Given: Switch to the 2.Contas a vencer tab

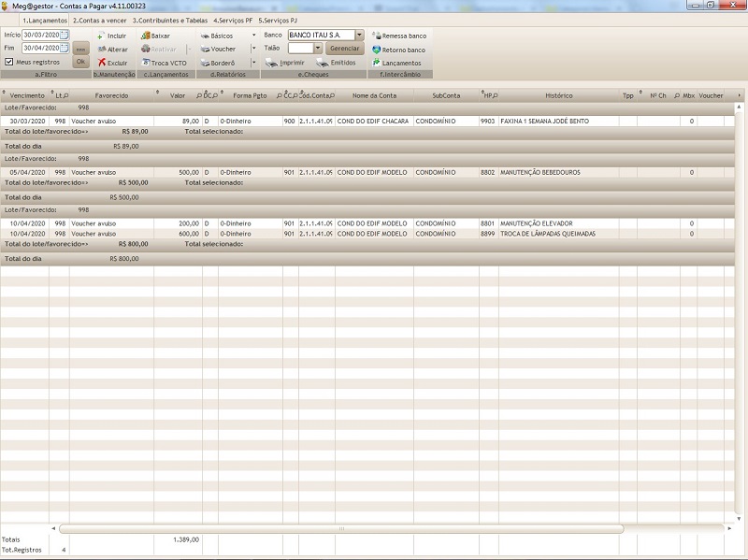Looking at the screenshot, I should coord(100,20).
